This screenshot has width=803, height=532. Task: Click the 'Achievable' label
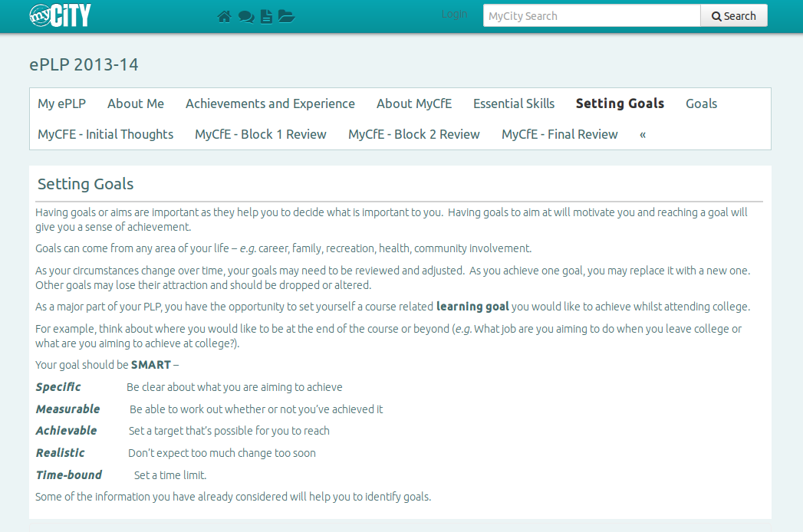[x=66, y=431]
